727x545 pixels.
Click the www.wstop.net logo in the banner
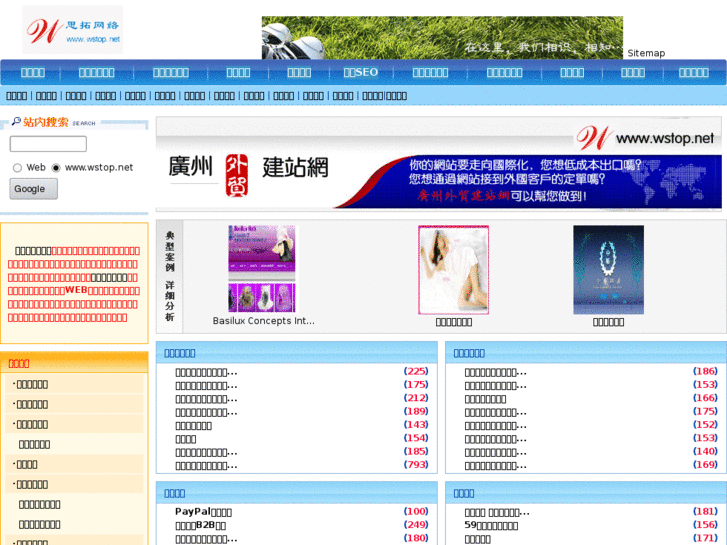645,138
